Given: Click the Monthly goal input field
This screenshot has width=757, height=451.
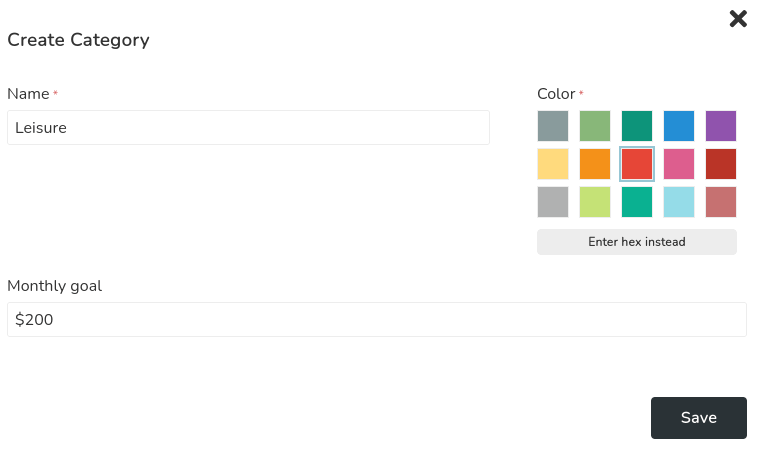Looking at the screenshot, I should 376,320.
